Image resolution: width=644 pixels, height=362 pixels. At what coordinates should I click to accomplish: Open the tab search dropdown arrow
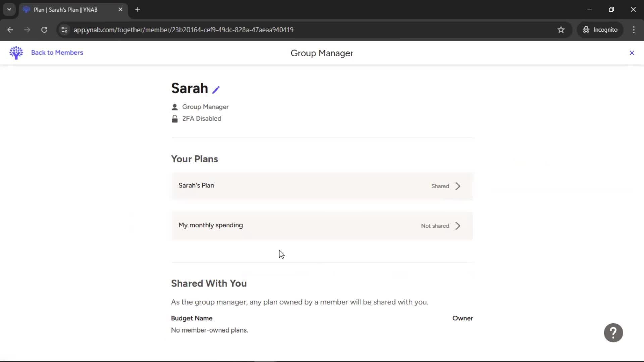[9, 10]
